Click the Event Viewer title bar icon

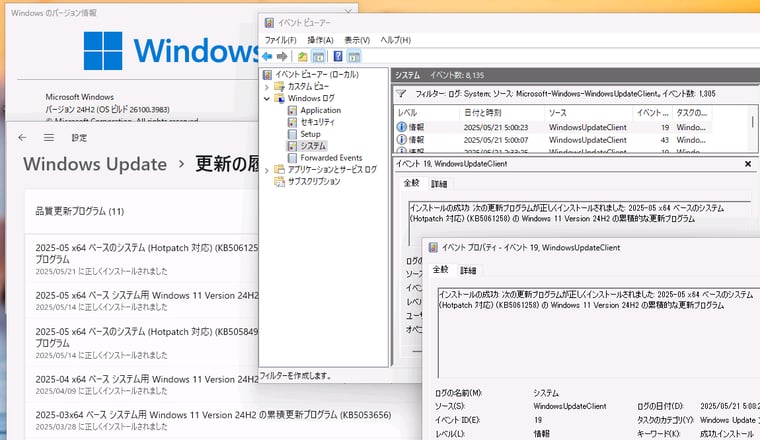[x=269, y=22]
